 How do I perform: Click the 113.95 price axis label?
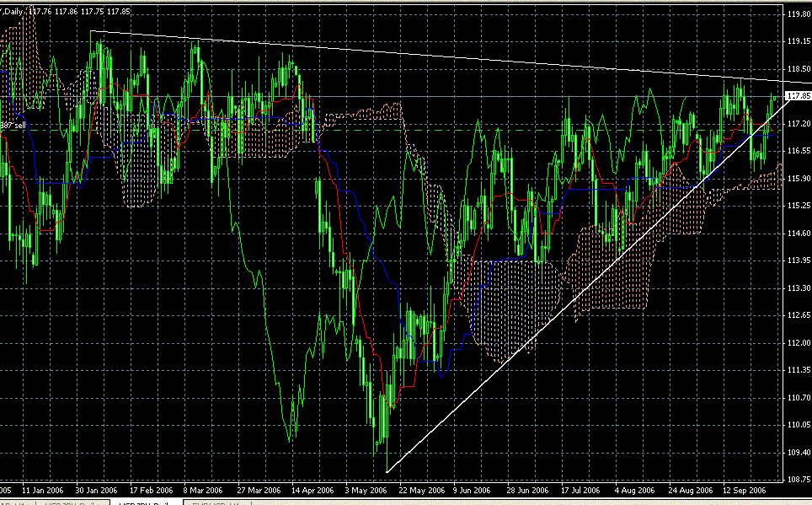click(799, 261)
